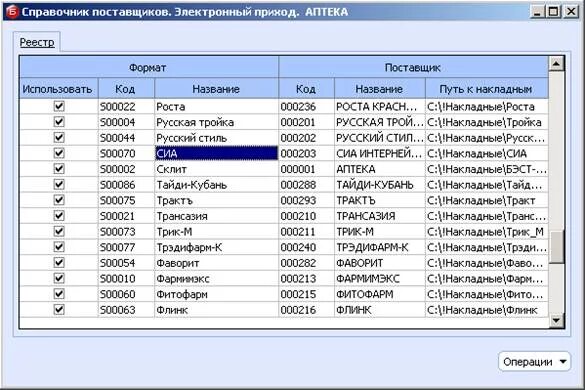
Task: Uncheck the Трактъ row checkbox
Action: click(59, 200)
